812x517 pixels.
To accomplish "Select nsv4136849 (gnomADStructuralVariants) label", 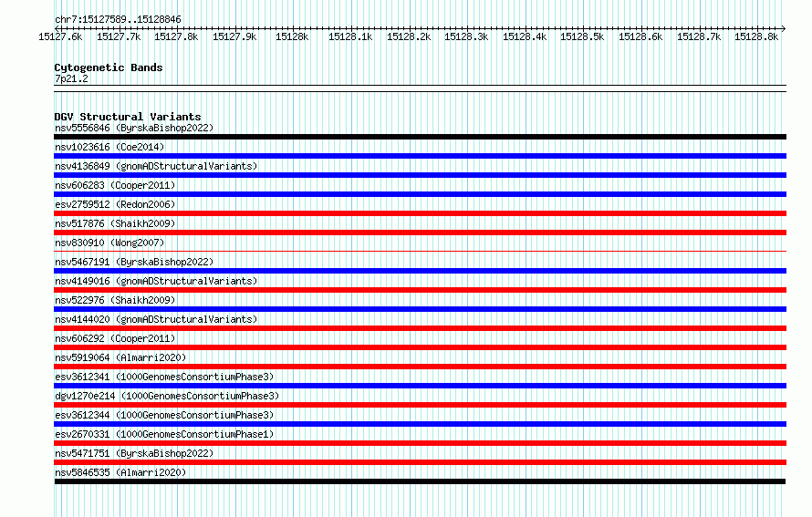I will point(156,166).
